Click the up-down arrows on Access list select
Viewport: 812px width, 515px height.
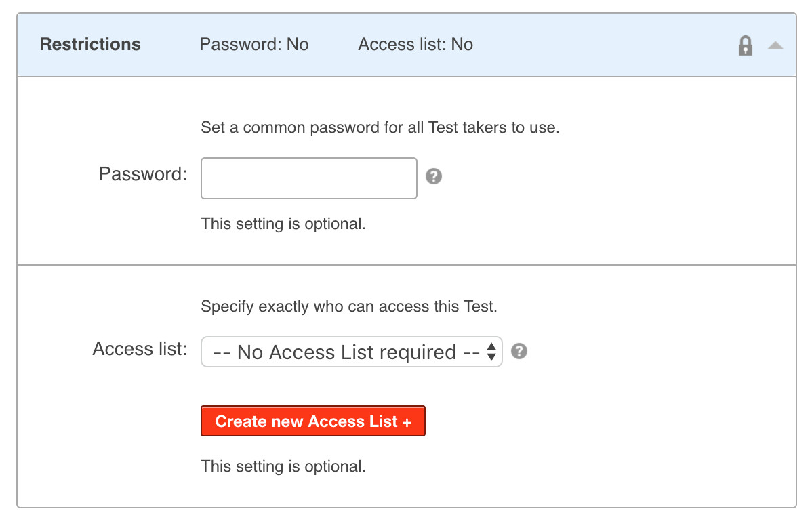click(x=492, y=352)
